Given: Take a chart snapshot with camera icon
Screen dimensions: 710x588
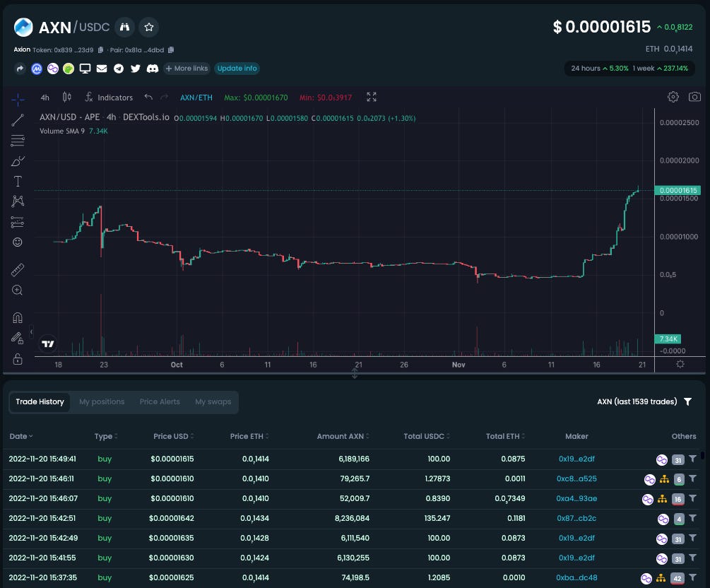Looking at the screenshot, I should [x=694, y=97].
